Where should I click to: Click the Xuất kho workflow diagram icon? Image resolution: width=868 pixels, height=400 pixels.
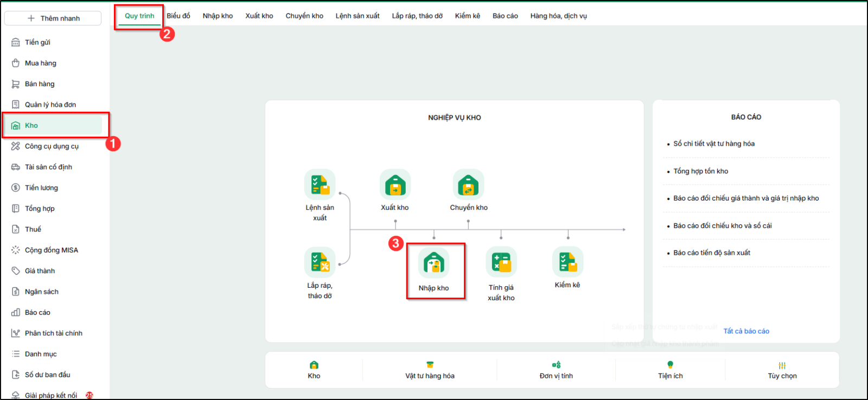395,185
